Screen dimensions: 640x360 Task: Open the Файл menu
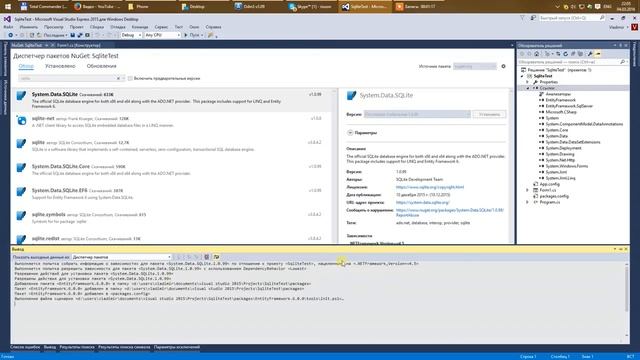pyautogui.click(x=8, y=27)
